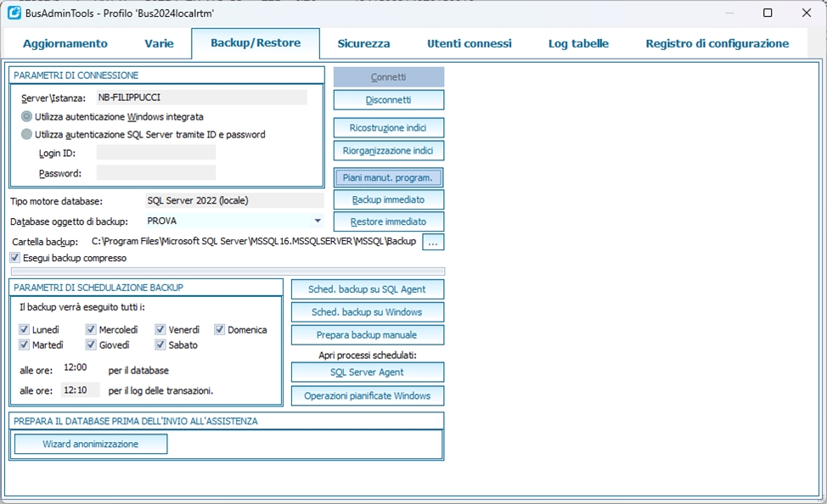This screenshot has width=827, height=504.
Task: Click the BusAdminTools app icon in title bar
Action: pos(14,13)
